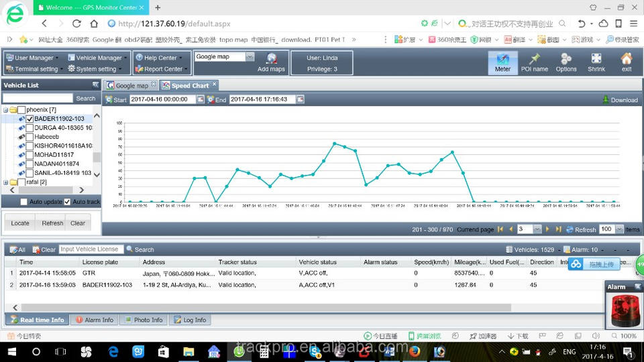Image resolution: width=644 pixels, height=362 pixels.
Task: Open the Options icon
Action: tap(566, 59)
